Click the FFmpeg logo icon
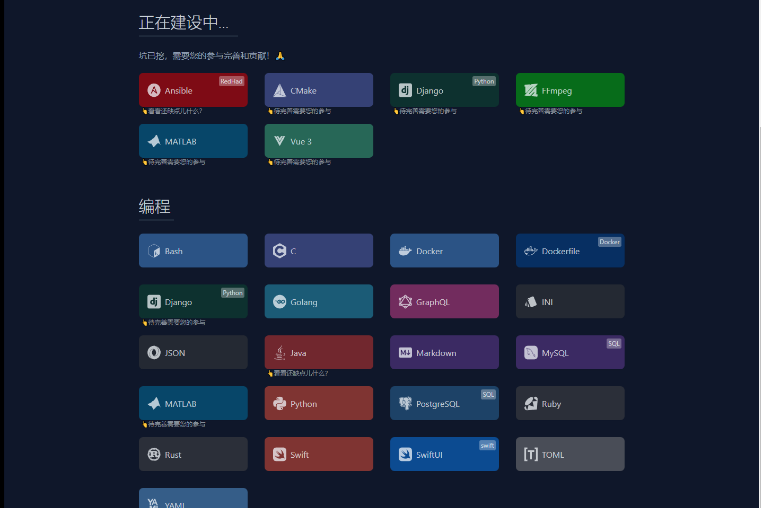 (531, 90)
